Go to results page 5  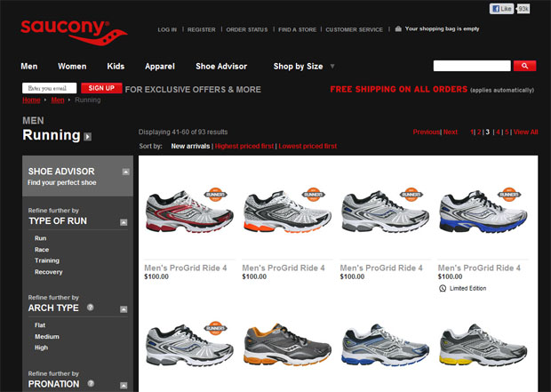507,132
